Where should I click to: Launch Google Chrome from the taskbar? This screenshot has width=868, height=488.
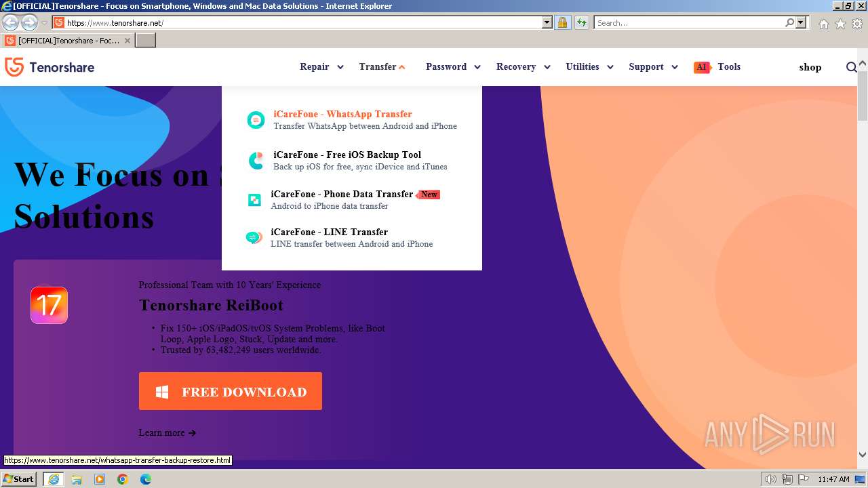pos(123,479)
